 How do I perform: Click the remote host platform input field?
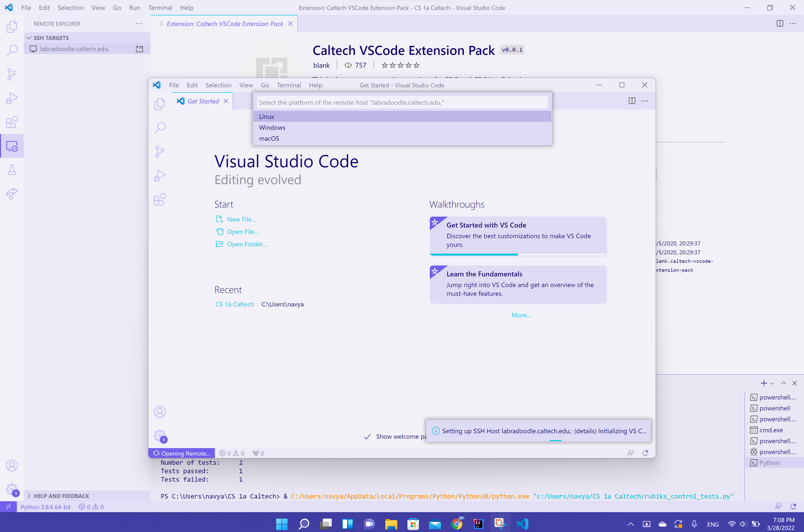point(402,102)
